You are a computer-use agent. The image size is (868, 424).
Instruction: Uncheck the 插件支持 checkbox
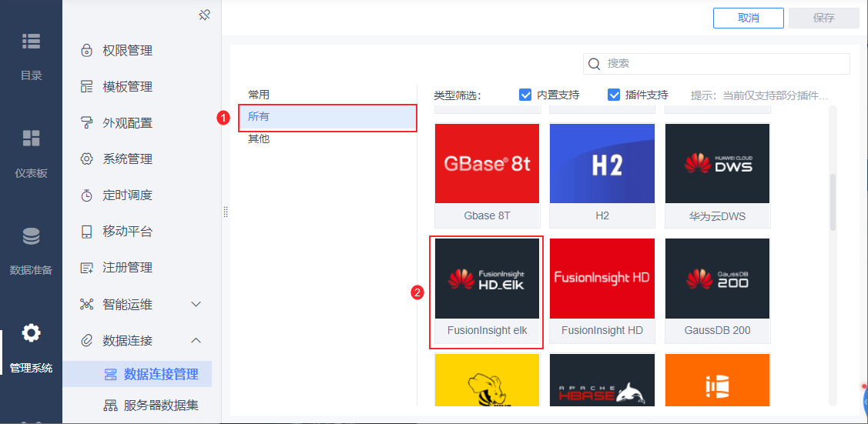(x=613, y=95)
